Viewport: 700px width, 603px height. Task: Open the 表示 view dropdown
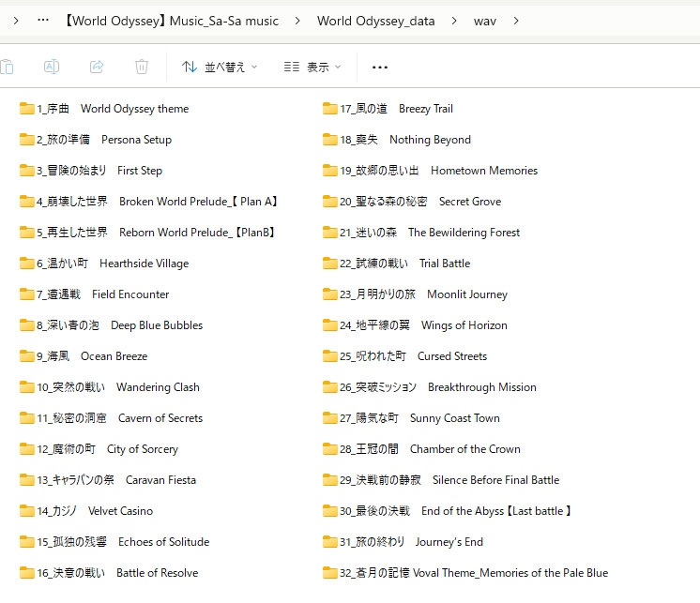tap(312, 67)
